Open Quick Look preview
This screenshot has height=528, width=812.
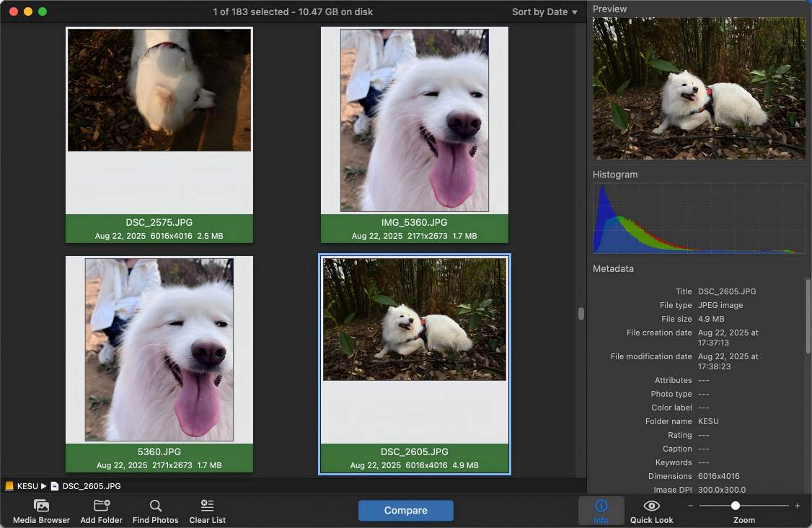[651, 511]
